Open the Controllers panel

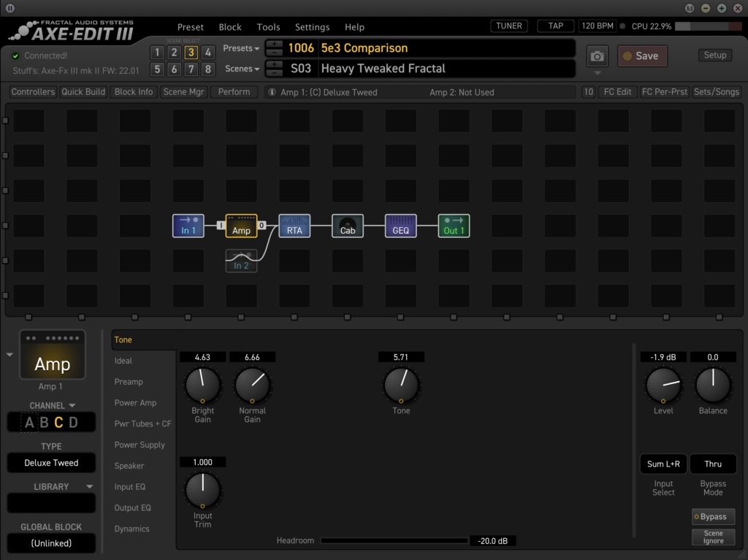(33, 91)
